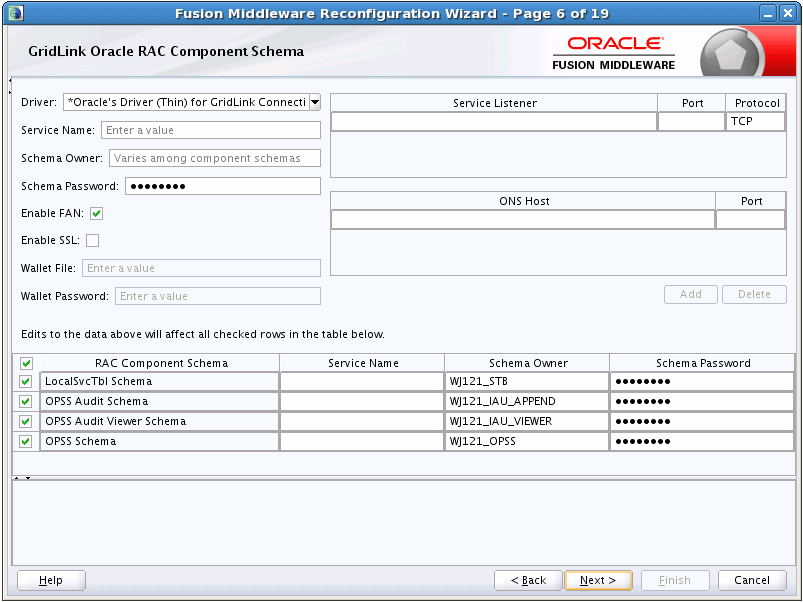Uncheck the LocalSvcTbl Schema row checkbox
Screen dimensions: 803x602
pos(26,381)
